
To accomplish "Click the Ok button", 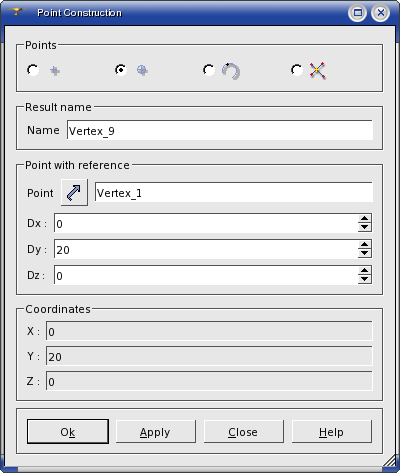I will (x=68, y=432).
